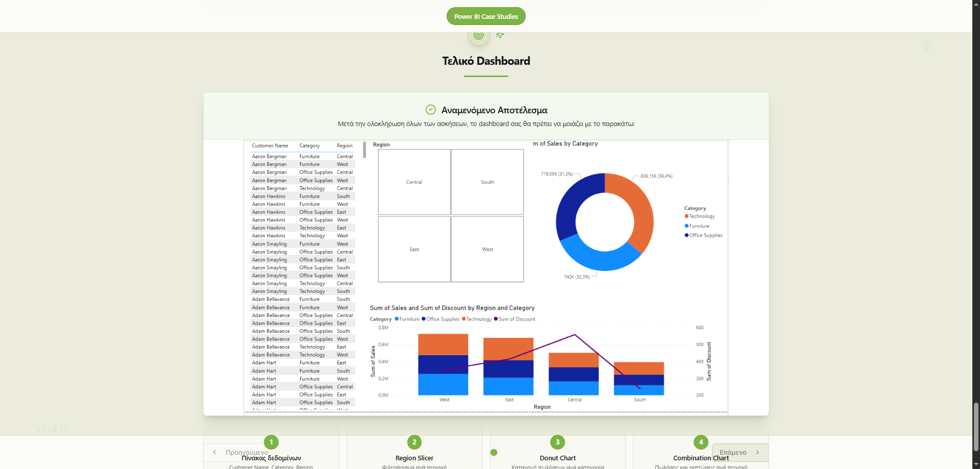Viewport: 980px width, 469px height.
Task: Click the Επόμενο navigation button
Action: coord(739,453)
